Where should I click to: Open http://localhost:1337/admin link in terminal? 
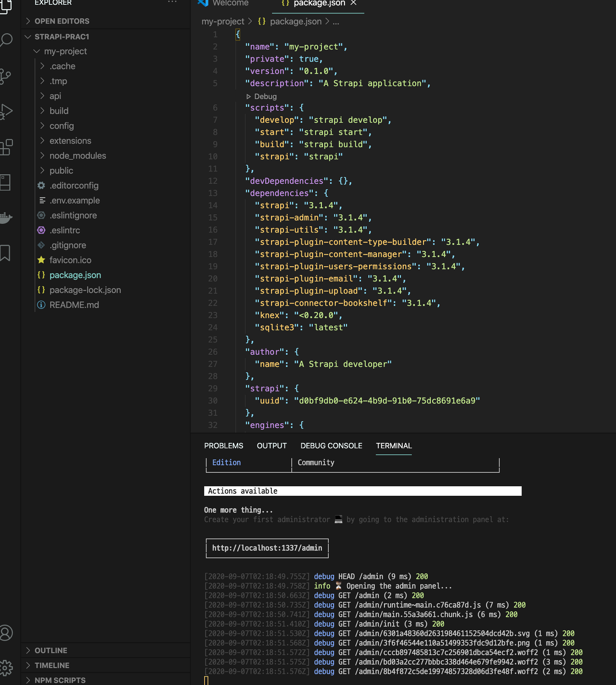pos(267,548)
